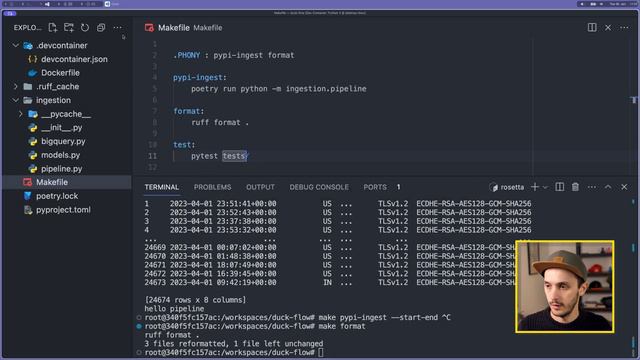Click line number 11 in the gutter

coord(152,156)
